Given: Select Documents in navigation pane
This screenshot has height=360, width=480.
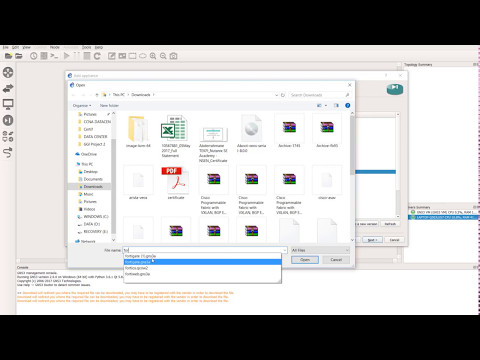Looking at the screenshot, I should point(93,179).
